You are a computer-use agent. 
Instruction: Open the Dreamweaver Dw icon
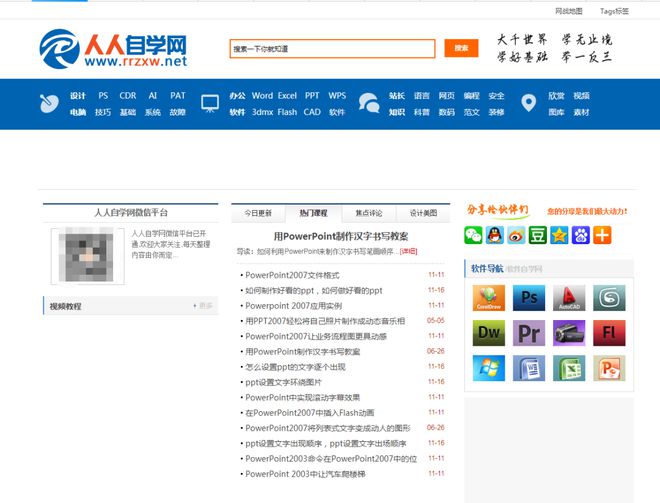coord(489,333)
